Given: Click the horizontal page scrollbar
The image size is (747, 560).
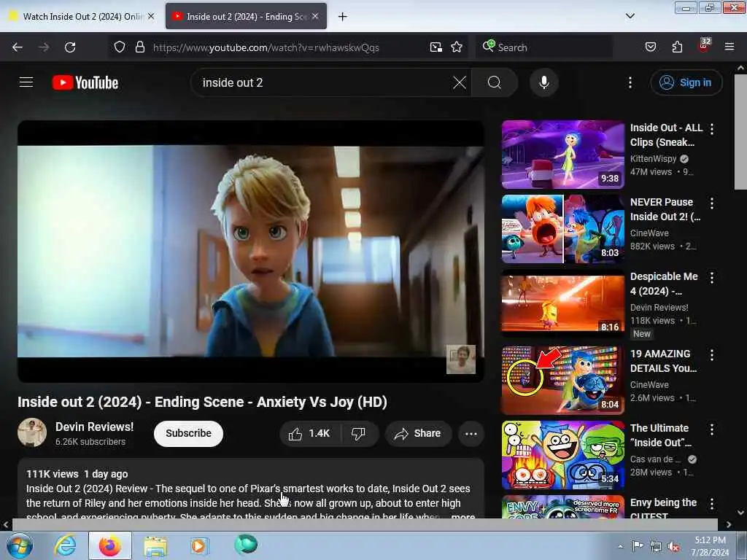Looking at the screenshot, I should (x=365, y=524).
